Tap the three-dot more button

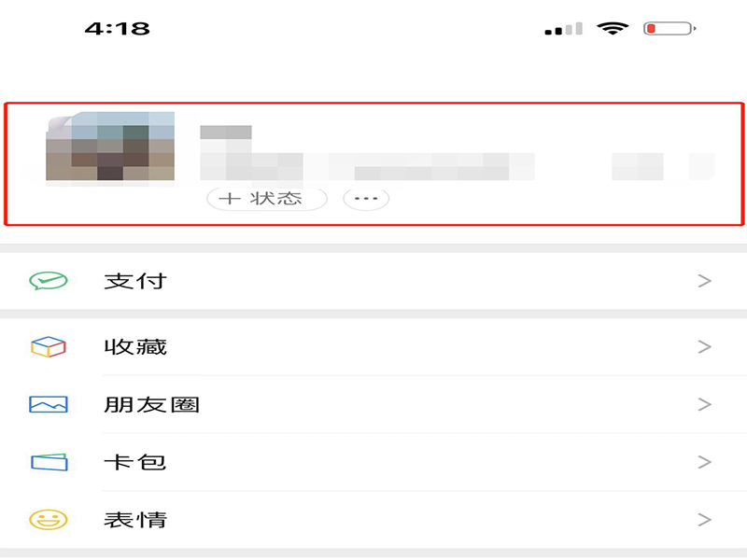pos(366,198)
